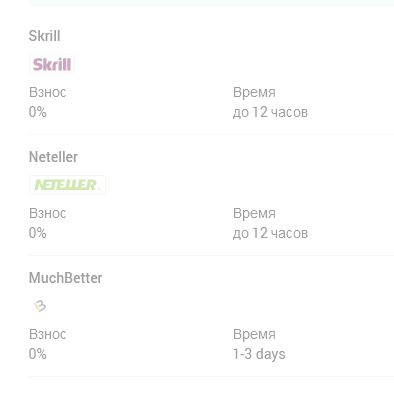The height and width of the screenshot is (412, 394).
Task: Click the '1-3 days' time value
Action: click(x=259, y=354)
